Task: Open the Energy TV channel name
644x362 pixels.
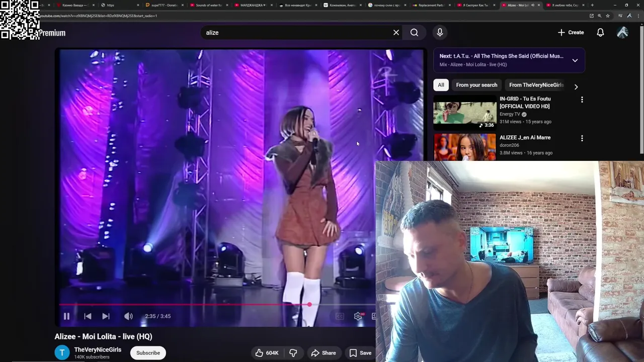Action: [510, 114]
